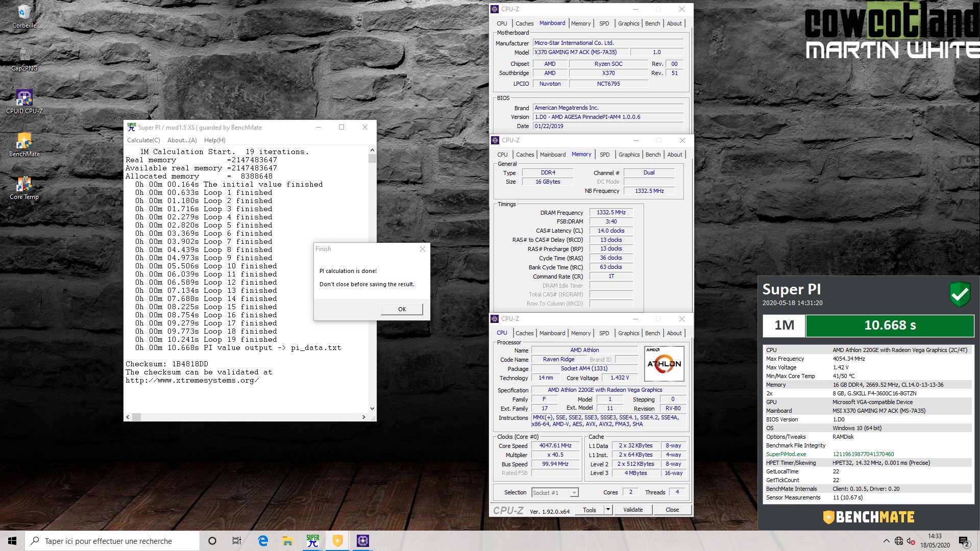Click the Close button in CPU-Z
Screen dimensions: 980x551
(x=672, y=510)
